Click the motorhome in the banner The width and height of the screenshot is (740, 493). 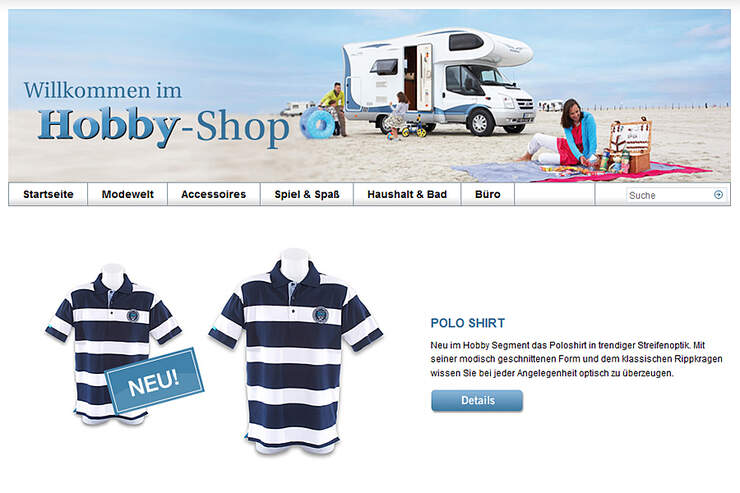tap(439, 81)
